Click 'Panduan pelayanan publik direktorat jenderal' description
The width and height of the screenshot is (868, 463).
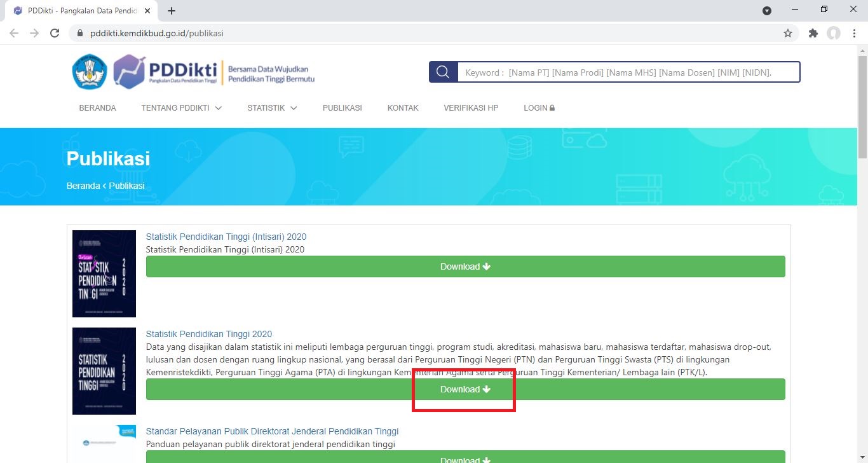click(271, 444)
